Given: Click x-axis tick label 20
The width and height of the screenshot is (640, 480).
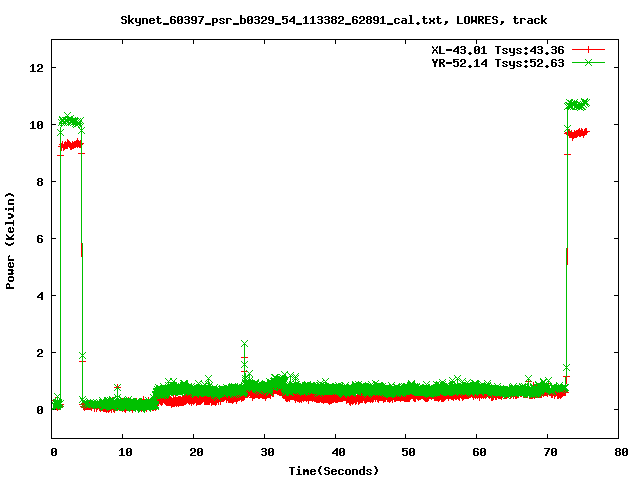Looking at the screenshot, I should [x=196, y=452].
